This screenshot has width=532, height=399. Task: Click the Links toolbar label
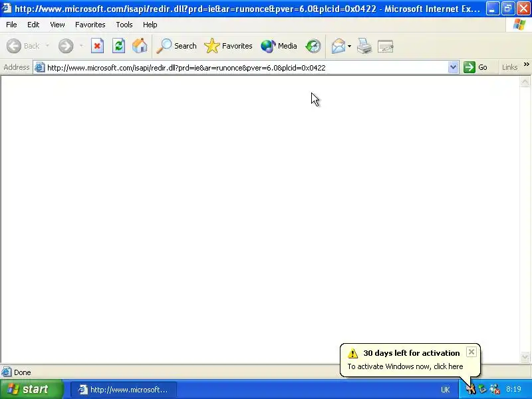(x=509, y=67)
